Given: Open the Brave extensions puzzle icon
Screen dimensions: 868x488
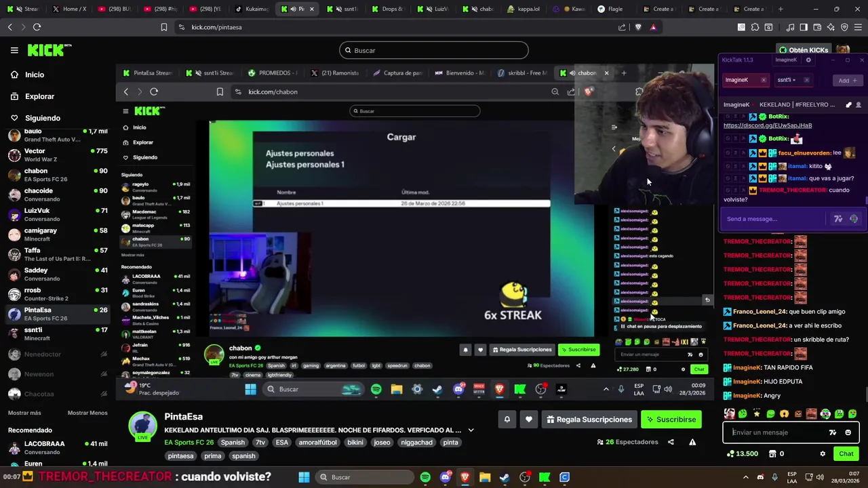Looking at the screenshot, I should pyautogui.click(x=755, y=27).
